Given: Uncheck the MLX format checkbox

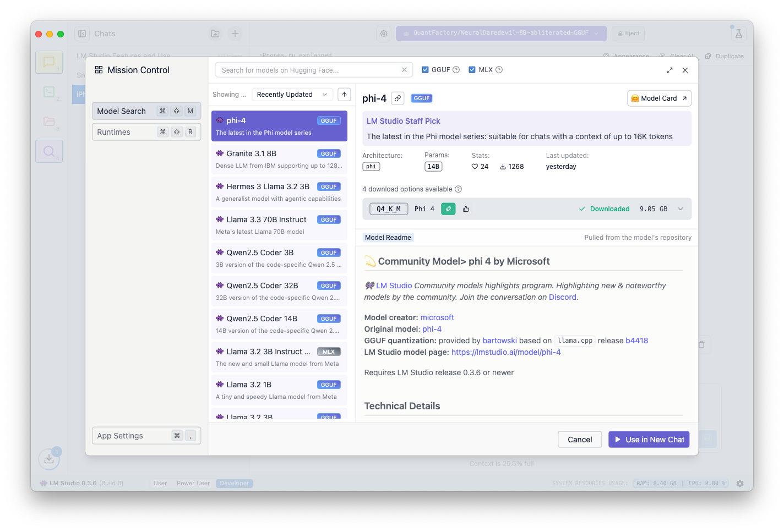Looking at the screenshot, I should (472, 70).
